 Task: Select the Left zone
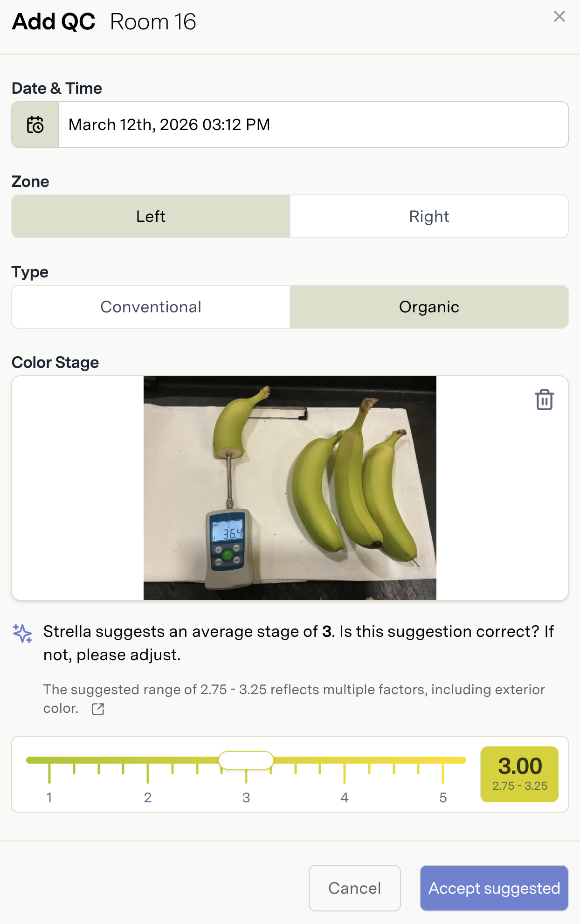(x=151, y=216)
